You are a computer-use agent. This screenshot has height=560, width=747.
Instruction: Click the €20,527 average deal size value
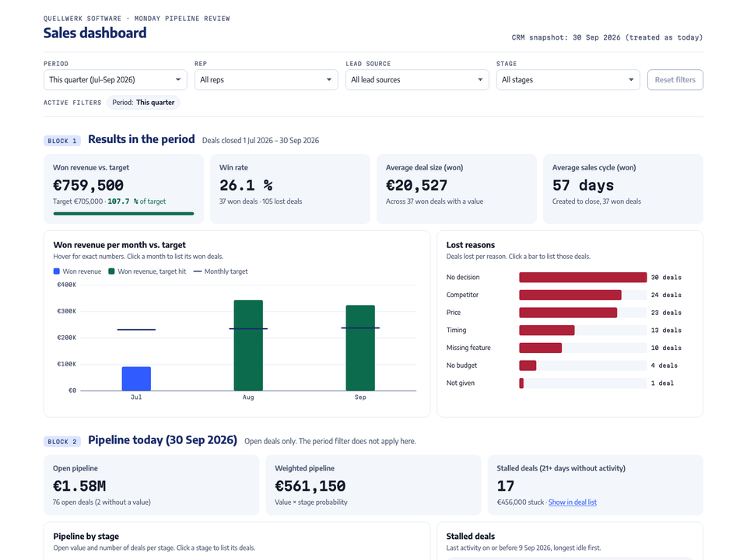416,185
